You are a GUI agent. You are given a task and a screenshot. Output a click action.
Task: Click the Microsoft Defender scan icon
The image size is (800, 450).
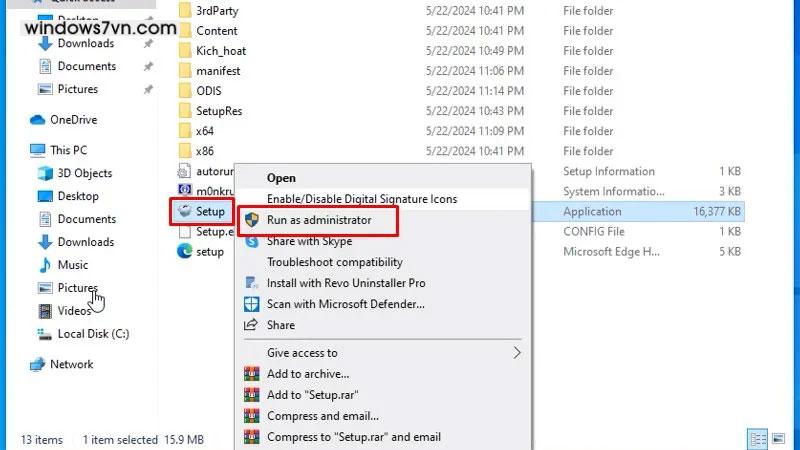pos(251,304)
